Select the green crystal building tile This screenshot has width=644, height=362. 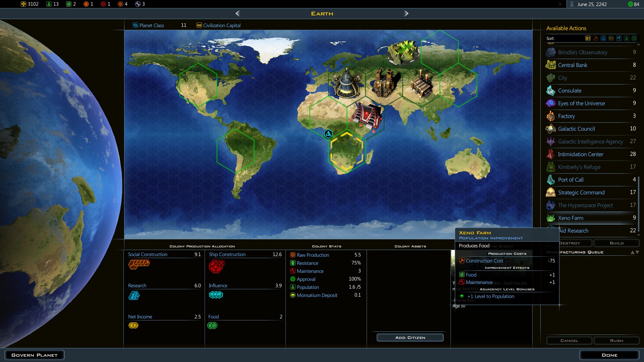point(402,52)
